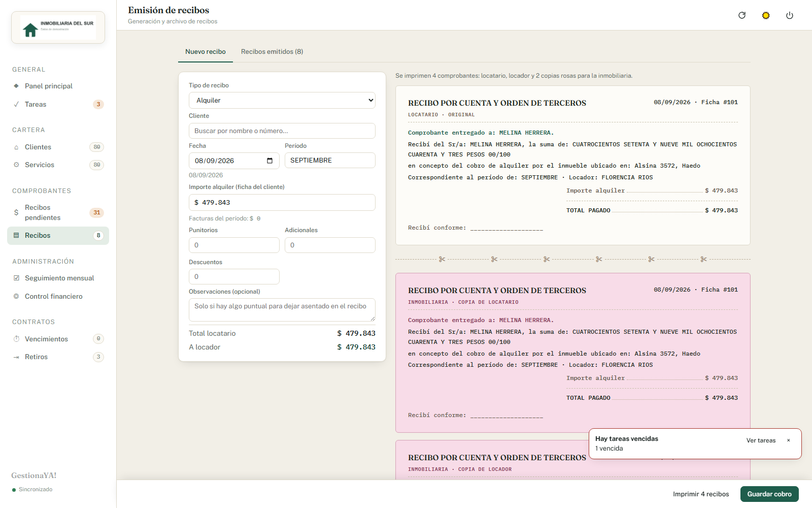The height and width of the screenshot is (508, 812).
Task: Click the list icon beside Recibos
Action: (16, 235)
